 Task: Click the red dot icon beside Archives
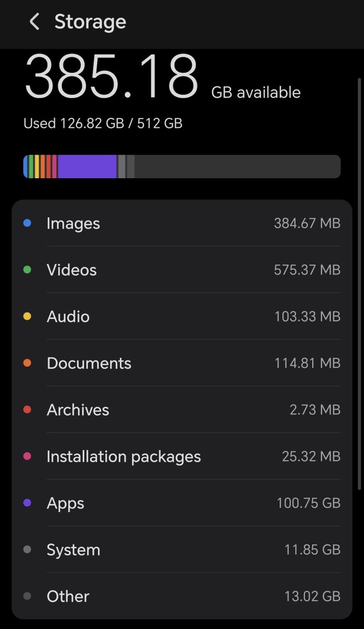pos(26,410)
